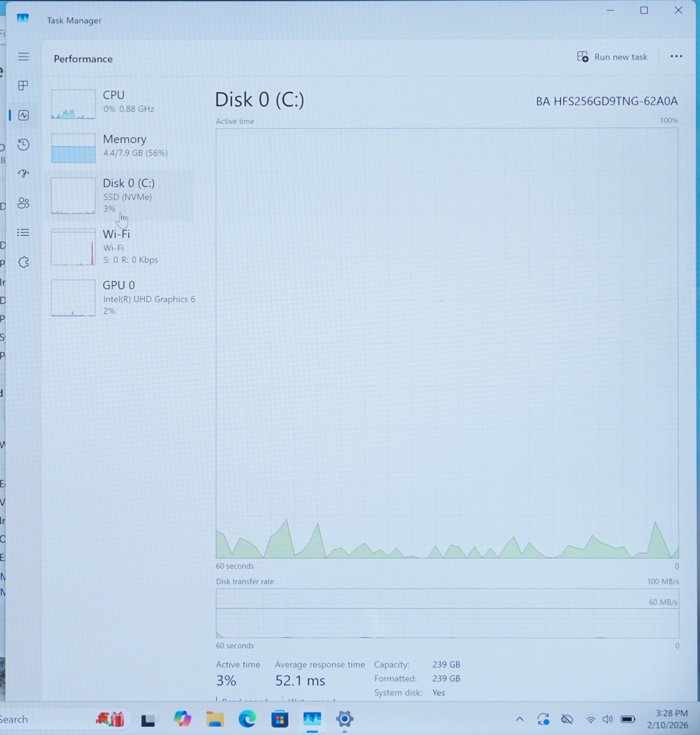Click the 60 MB/s graph label
Screen dimensions: 700x735
(x=663, y=602)
